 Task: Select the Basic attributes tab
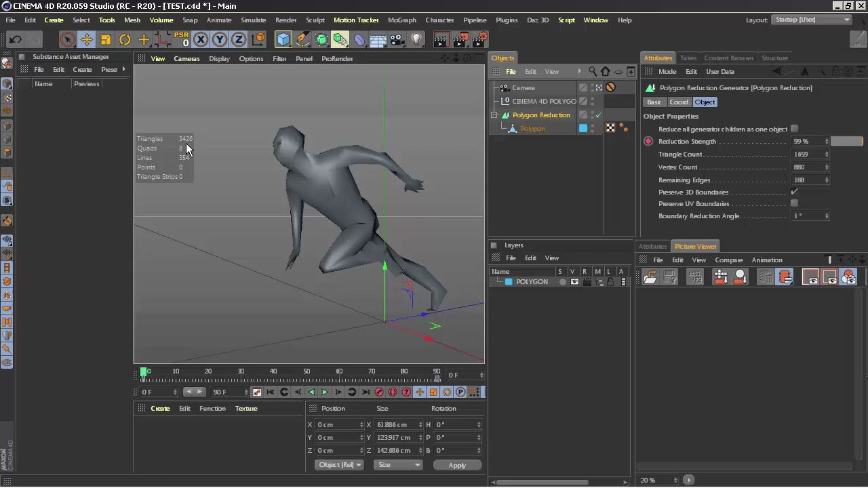(x=654, y=102)
